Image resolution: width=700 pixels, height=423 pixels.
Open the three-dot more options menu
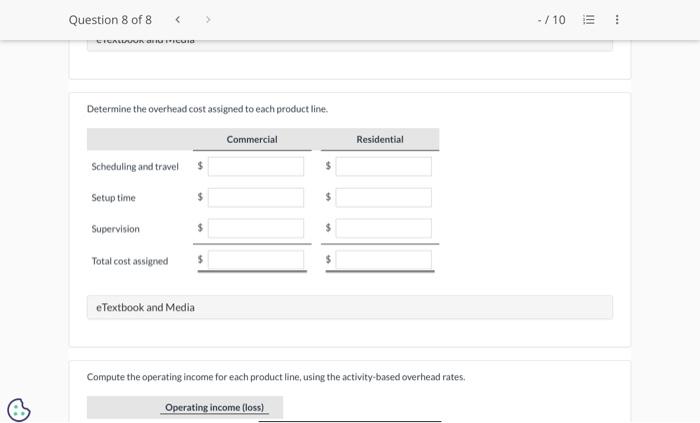(x=617, y=20)
